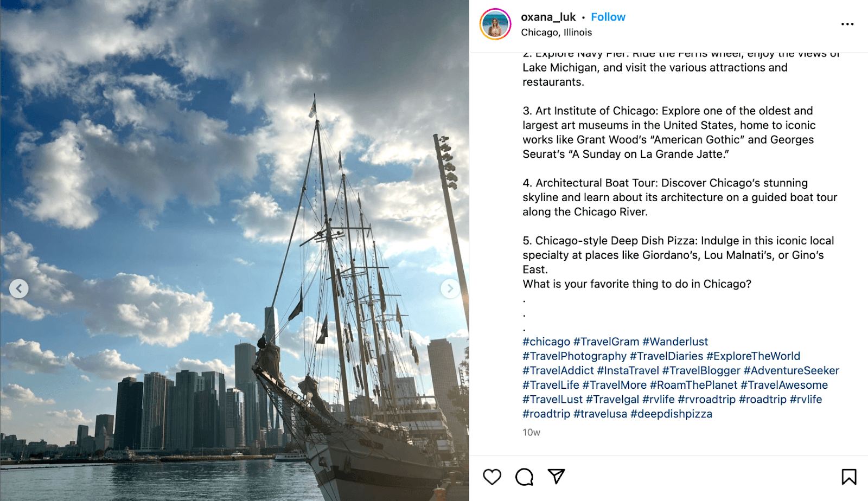
Task: Share post using paper plane icon
Action: tap(556, 476)
